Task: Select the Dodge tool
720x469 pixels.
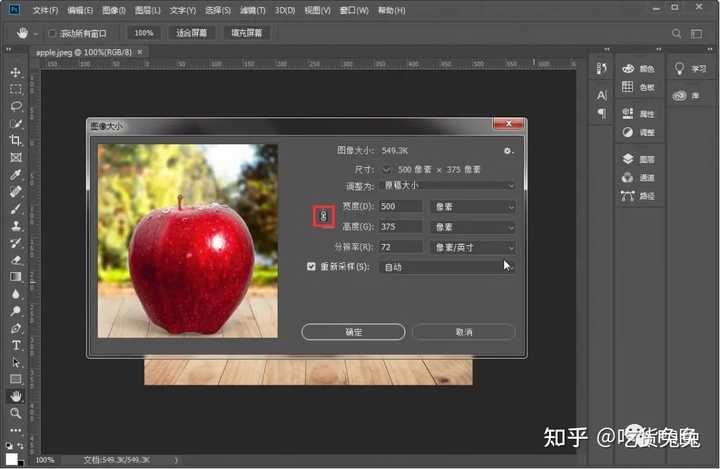Action: [16, 311]
